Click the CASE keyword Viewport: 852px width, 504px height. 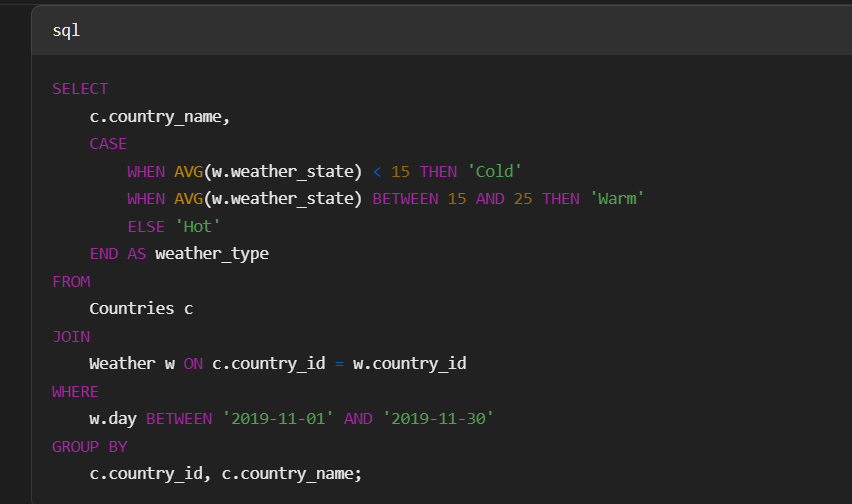tap(108, 144)
